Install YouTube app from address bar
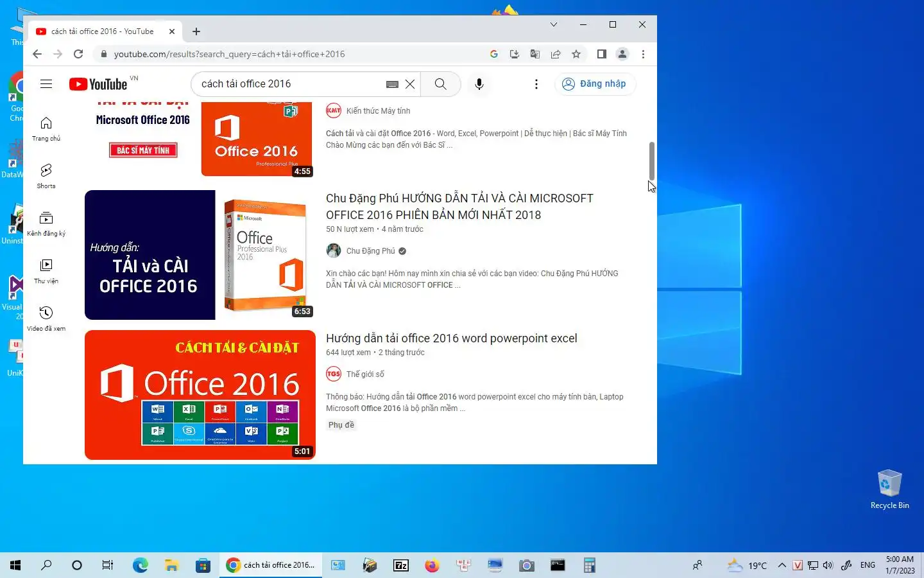 515,54
